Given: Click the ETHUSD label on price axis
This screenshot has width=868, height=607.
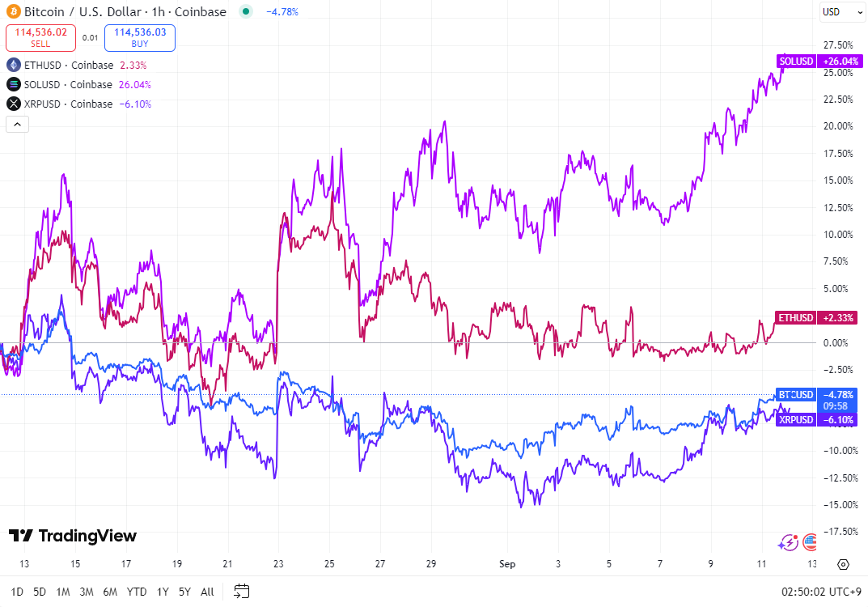Looking at the screenshot, I should [x=796, y=317].
